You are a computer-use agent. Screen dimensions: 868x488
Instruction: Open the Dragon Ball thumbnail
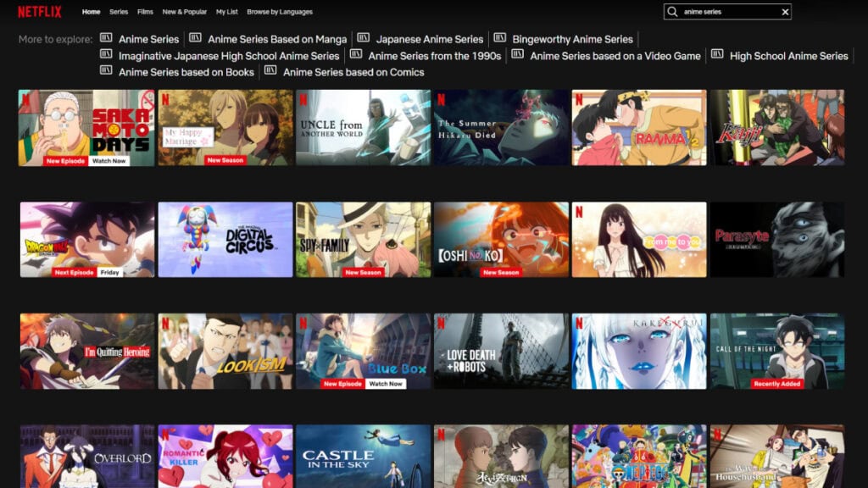coord(87,240)
